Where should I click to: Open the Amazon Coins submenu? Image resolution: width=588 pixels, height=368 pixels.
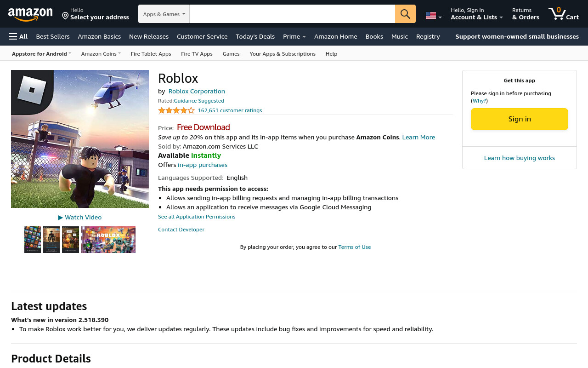[101, 54]
